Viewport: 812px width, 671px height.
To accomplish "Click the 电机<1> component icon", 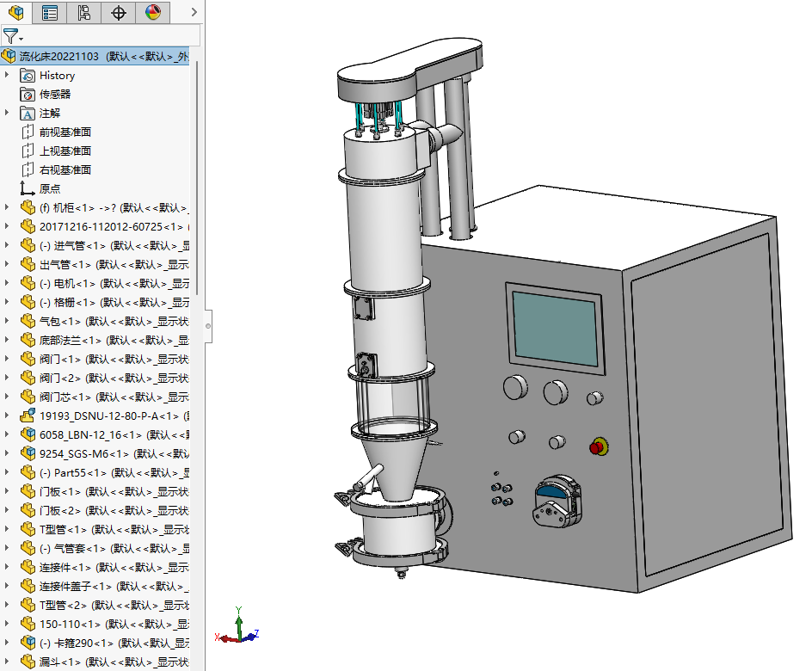I will [28, 283].
